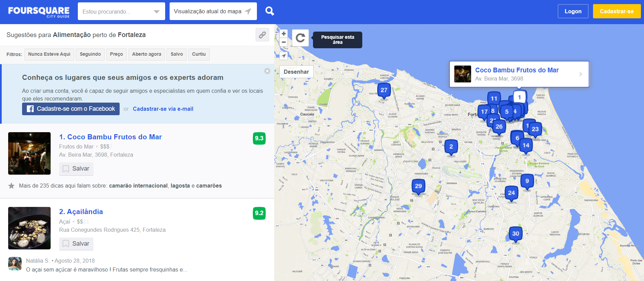
Task: Select map pin number 2
Action: (451, 147)
